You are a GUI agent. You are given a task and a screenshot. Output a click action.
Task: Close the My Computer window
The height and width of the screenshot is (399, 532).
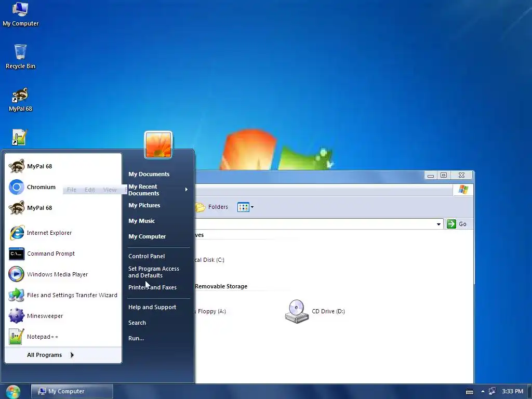click(461, 175)
